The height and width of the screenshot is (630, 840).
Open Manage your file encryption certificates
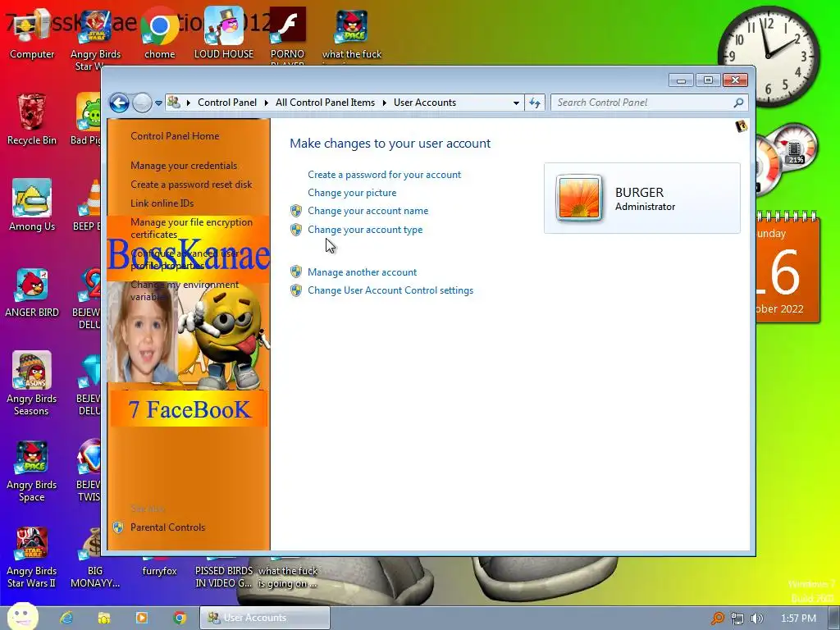191,228
